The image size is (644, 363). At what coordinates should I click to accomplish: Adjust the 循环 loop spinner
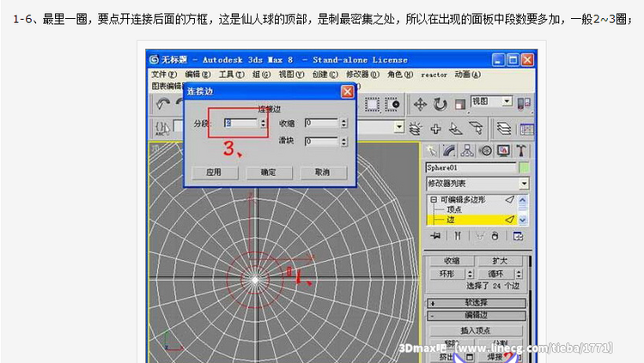coord(519,274)
